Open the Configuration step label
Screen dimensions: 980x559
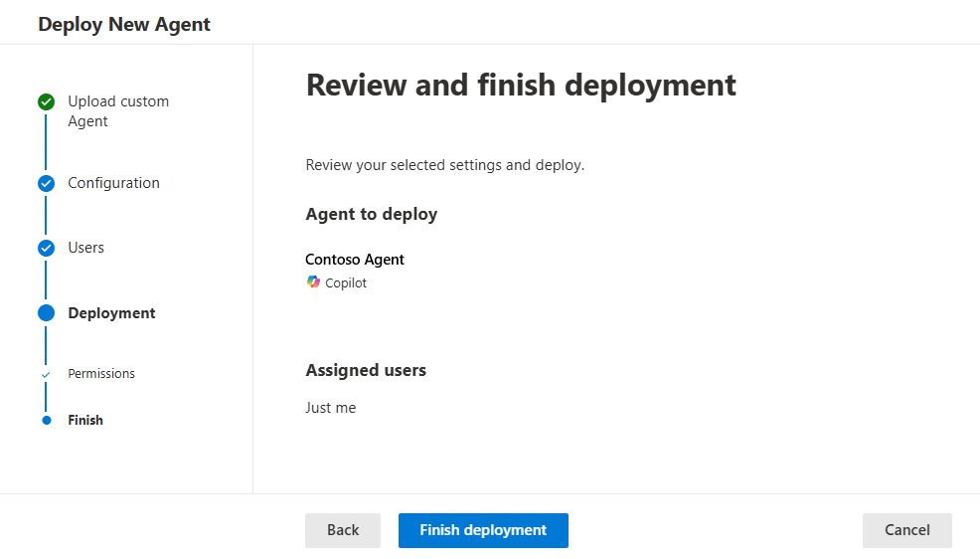pyautogui.click(x=113, y=183)
